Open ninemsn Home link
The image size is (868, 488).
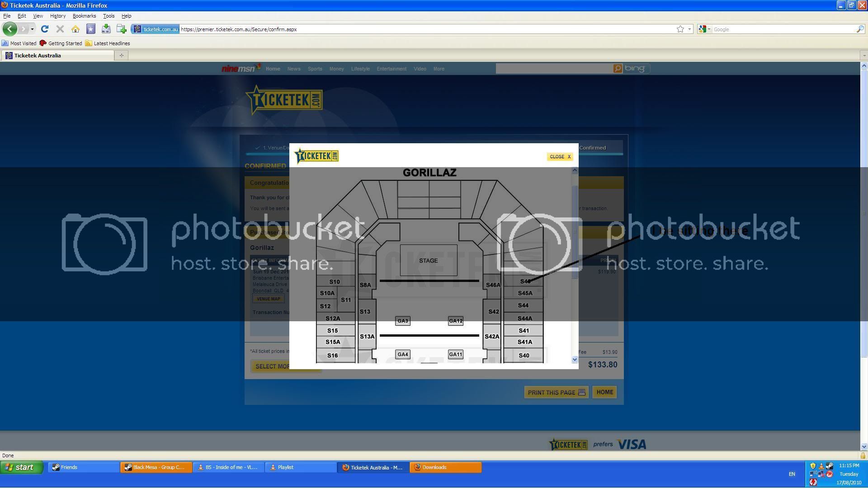tap(273, 69)
